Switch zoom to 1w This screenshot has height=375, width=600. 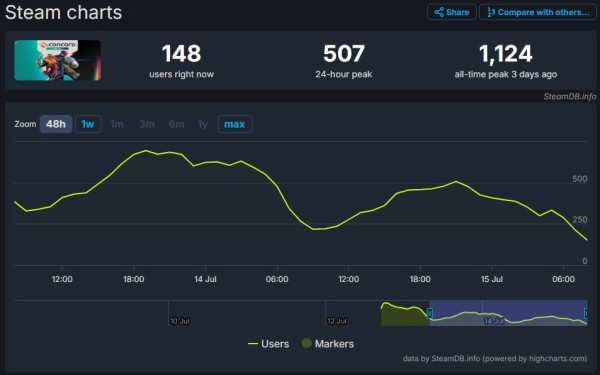(88, 124)
